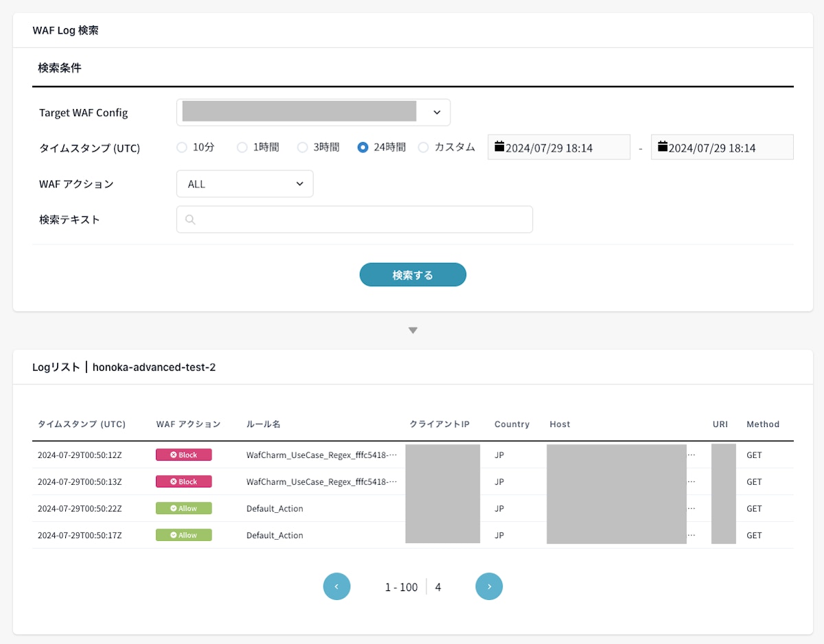Click the Block badge on the 00:50:12Z row
This screenshot has width=824, height=644.
[x=183, y=455]
